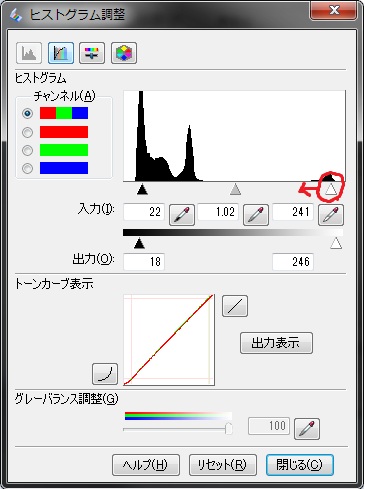Open the auto exposure histogram icon
Image resolution: width=365 pixels, height=489 pixels.
(29, 53)
